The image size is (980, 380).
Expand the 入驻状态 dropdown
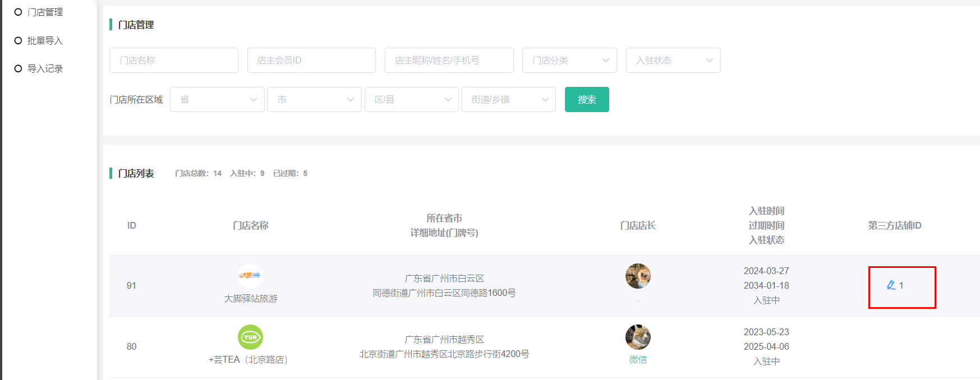(x=673, y=60)
